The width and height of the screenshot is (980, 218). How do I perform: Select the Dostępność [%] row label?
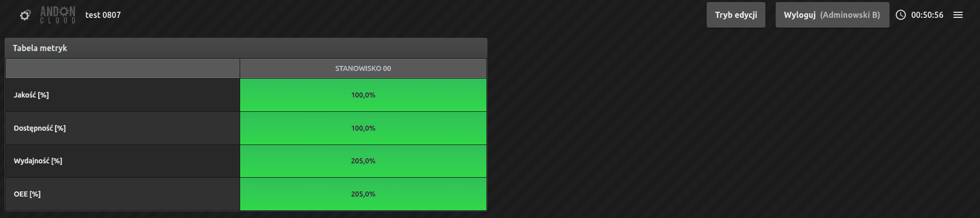[40, 128]
